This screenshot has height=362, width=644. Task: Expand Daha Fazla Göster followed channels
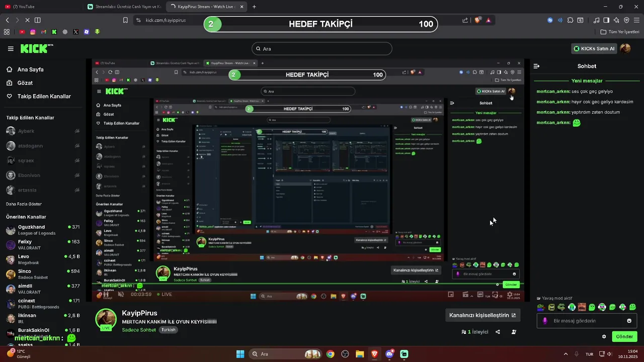point(24,204)
